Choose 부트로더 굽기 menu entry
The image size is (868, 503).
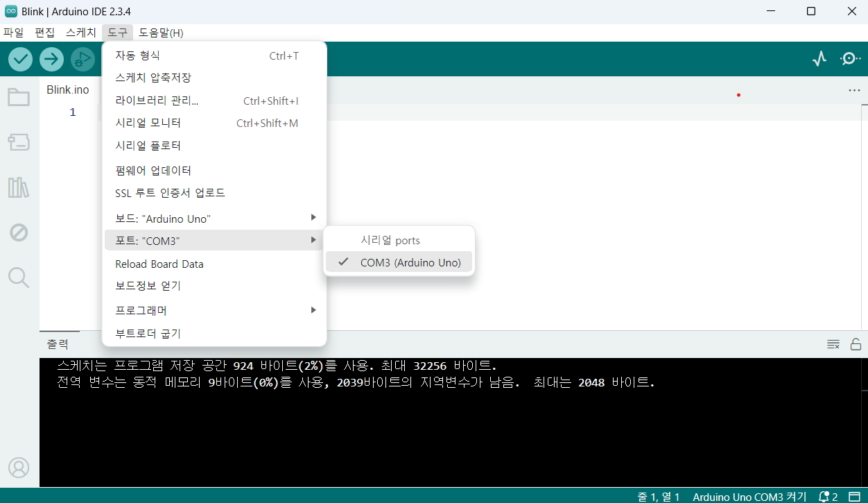coord(214,333)
